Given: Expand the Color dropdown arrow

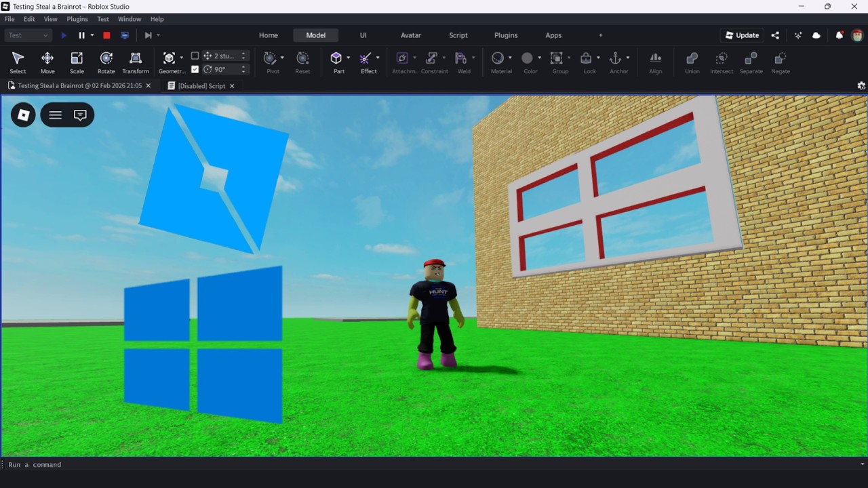Looking at the screenshot, I should [540, 58].
